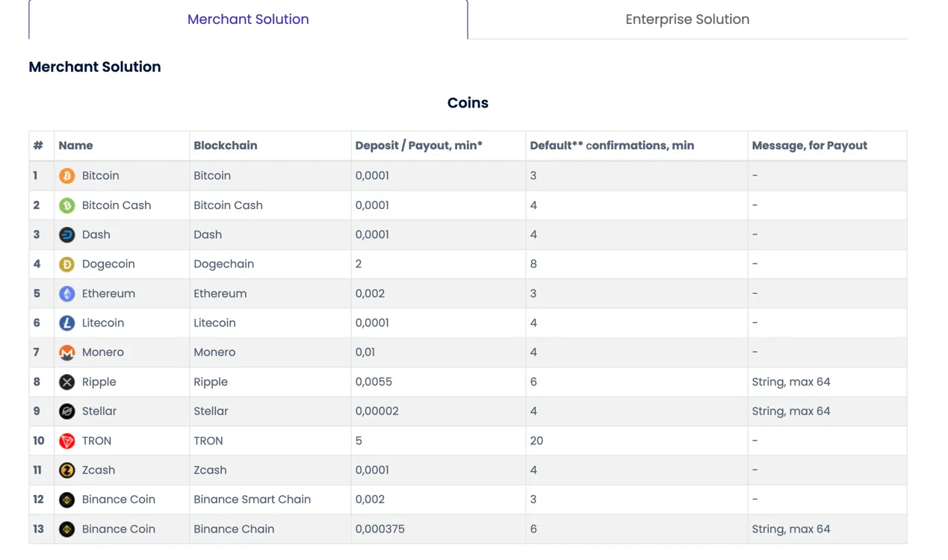Click the Ethereum name cell text
This screenshot has width=948, height=560.
[x=108, y=293]
